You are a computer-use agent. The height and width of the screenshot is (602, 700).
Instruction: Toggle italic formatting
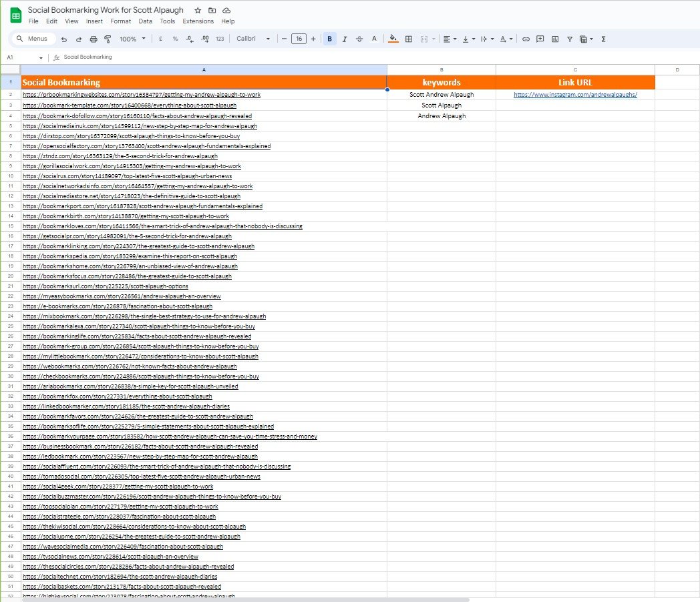(x=345, y=39)
